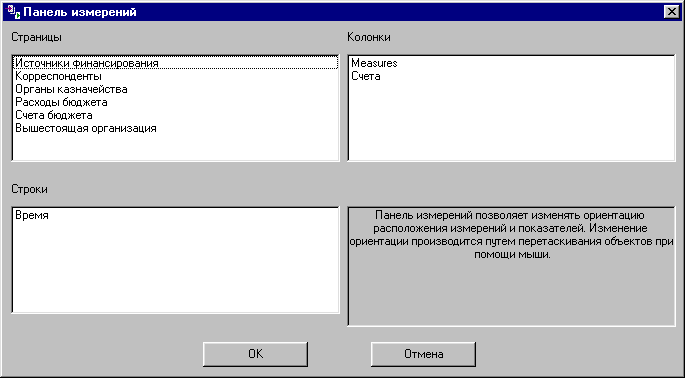Click the Страницы label
685x378 pixels.
36,38
